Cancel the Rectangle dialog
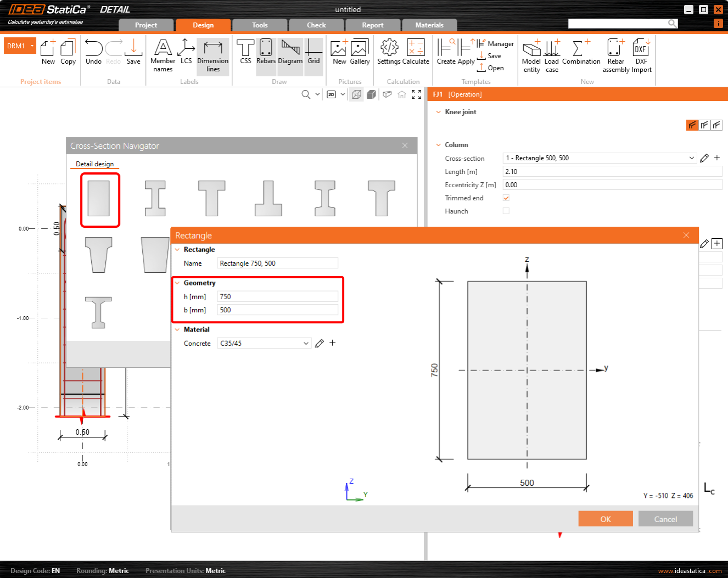 click(x=665, y=519)
